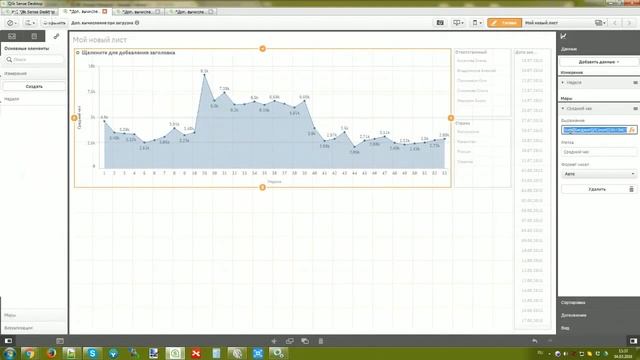Click the cut icon in bottom toolbar

(x=274, y=341)
